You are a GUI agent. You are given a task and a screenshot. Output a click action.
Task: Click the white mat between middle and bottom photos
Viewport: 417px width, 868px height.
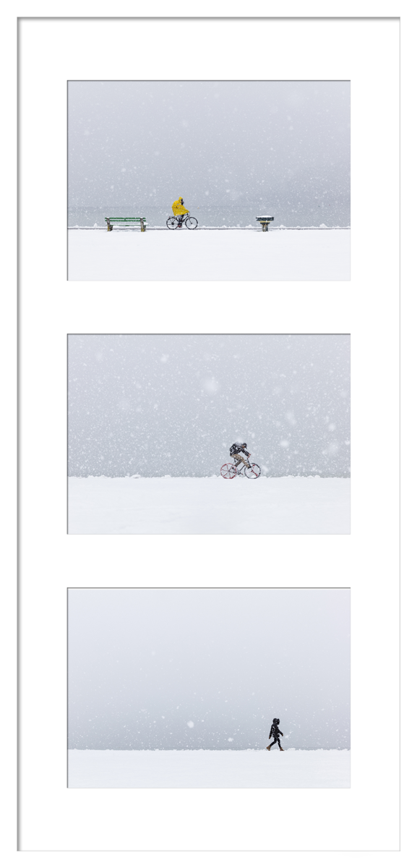[x=209, y=561]
